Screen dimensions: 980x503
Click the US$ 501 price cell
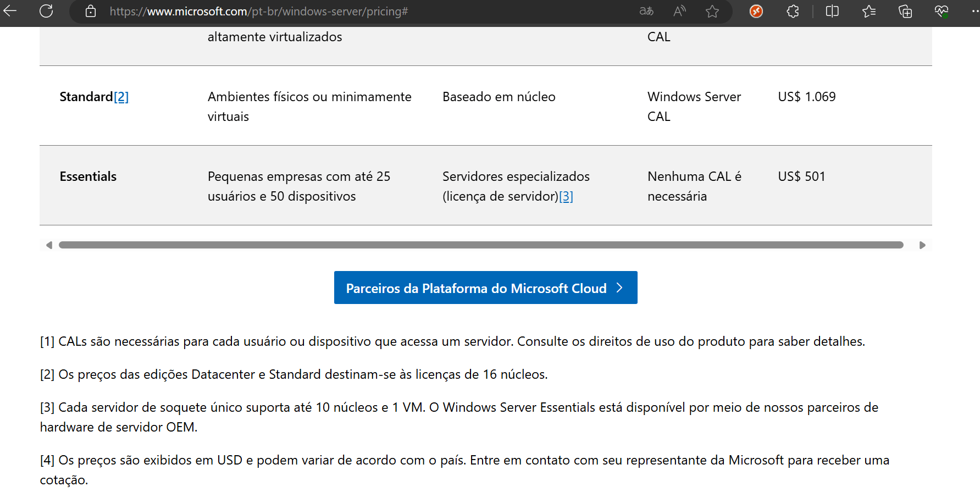pyautogui.click(x=801, y=176)
